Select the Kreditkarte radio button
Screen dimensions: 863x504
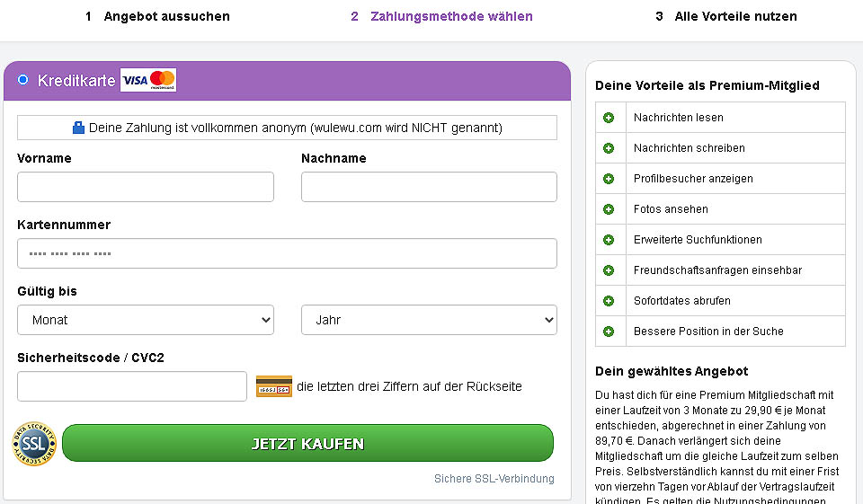point(23,80)
